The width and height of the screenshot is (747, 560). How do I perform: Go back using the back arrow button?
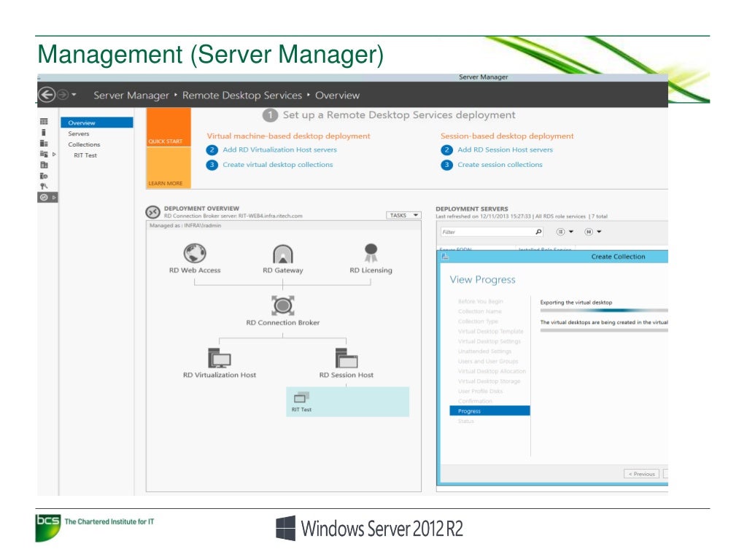47,95
